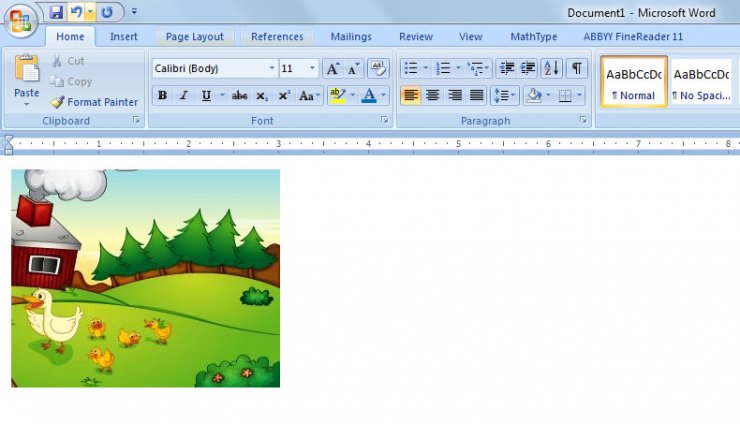
Task: Open the Font dialog launcher
Action: [x=385, y=121]
